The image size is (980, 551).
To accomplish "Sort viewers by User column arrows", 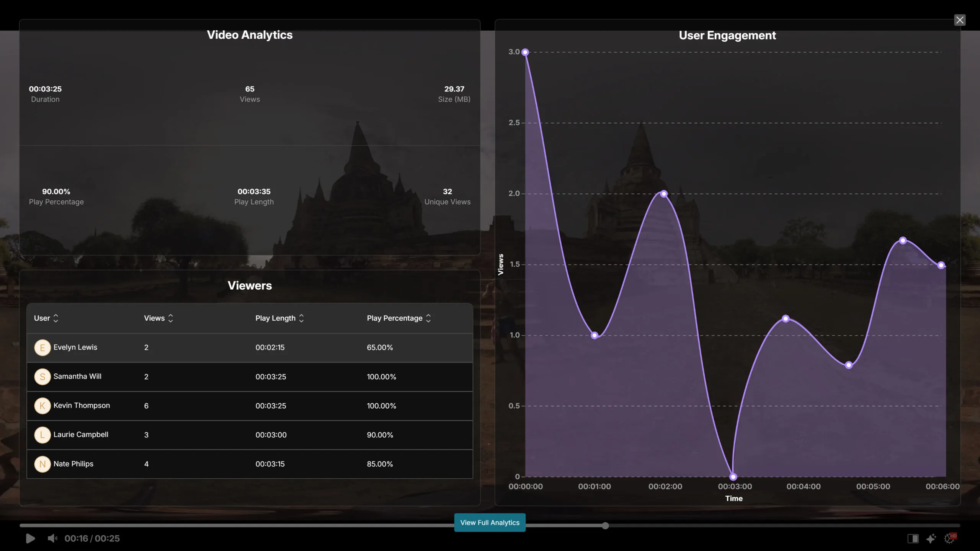I will click(x=56, y=318).
